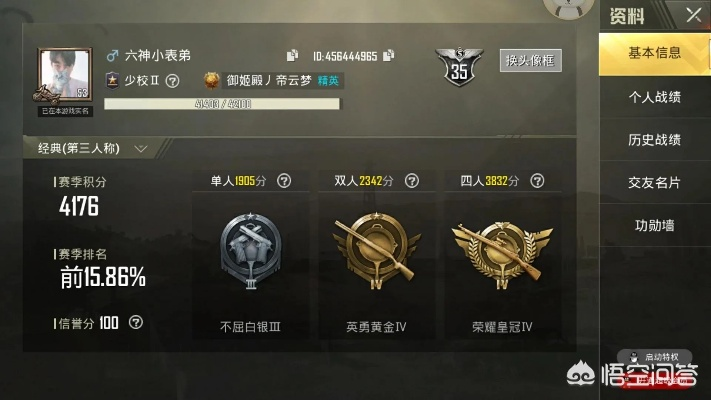Click the help icon beside 双人 score
The height and width of the screenshot is (400, 711).
[x=412, y=181]
